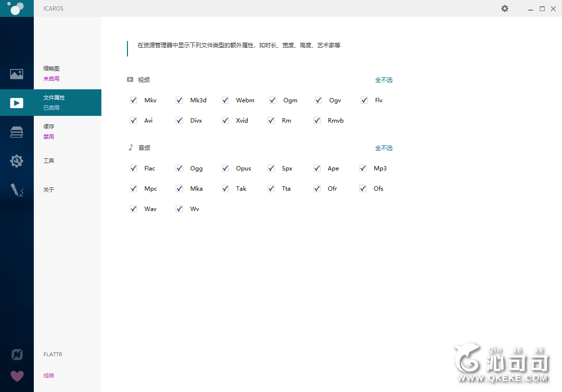The image size is (562, 392).
Task: Click the 音频 section heading
Action: point(144,148)
